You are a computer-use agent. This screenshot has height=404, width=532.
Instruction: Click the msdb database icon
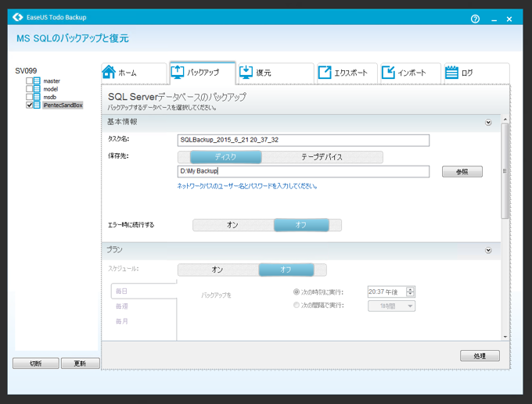click(x=37, y=97)
